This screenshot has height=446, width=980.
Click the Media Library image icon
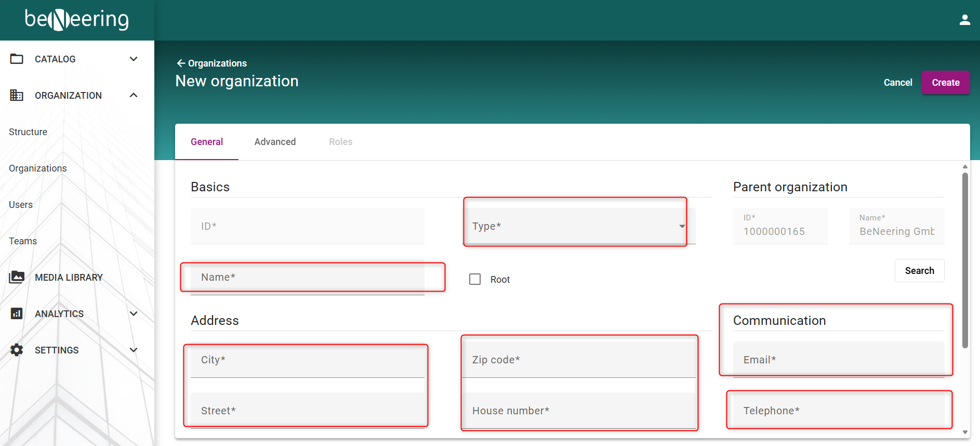coord(17,277)
